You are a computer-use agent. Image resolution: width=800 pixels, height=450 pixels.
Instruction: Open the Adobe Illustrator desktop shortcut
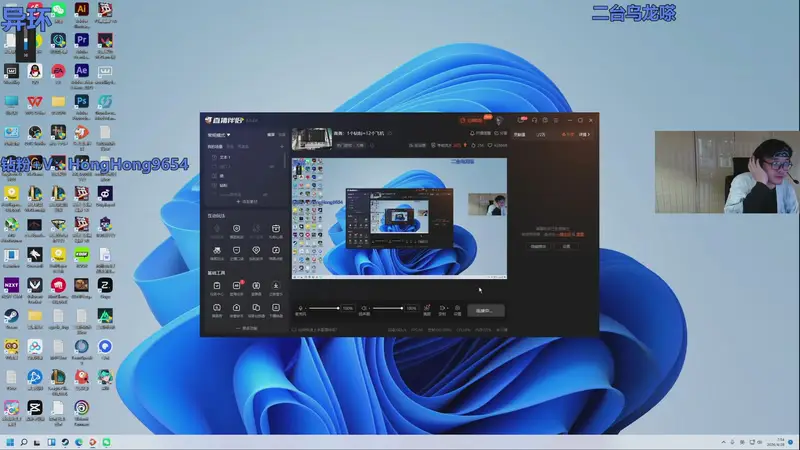82,10
